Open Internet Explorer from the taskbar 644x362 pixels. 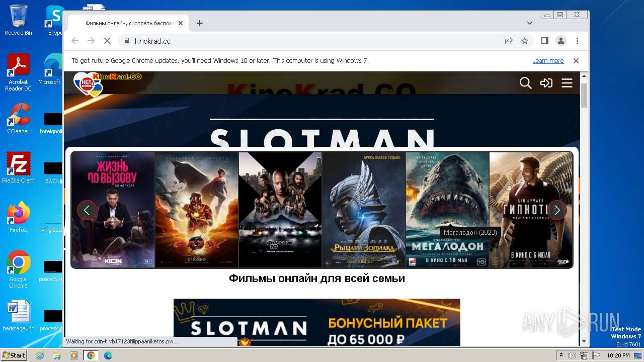point(40,355)
